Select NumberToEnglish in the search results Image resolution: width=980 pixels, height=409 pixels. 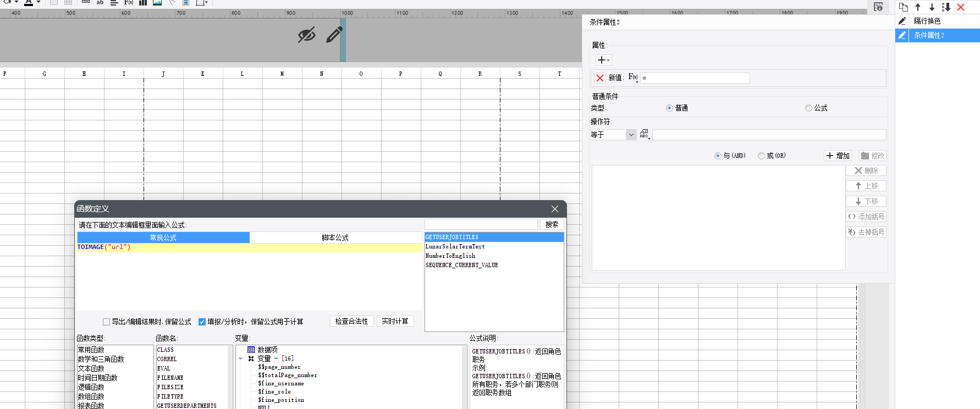click(494, 256)
